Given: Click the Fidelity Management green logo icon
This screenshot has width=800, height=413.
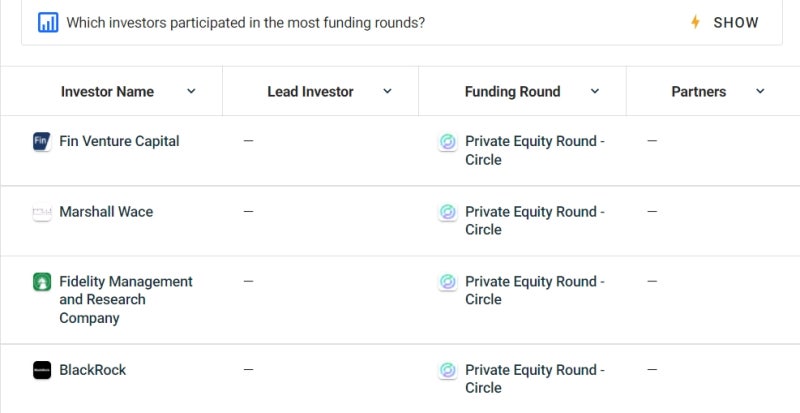Looking at the screenshot, I should [x=42, y=282].
